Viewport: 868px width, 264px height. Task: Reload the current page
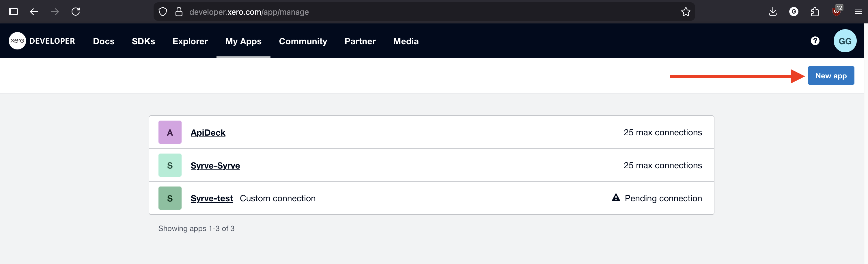(x=76, y=12)
